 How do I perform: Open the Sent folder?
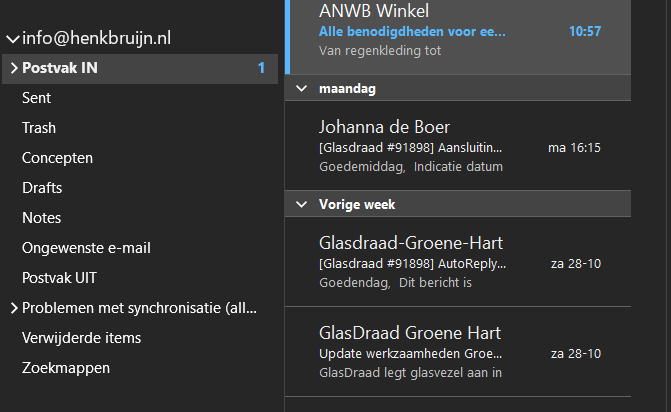(x=36, y=98)
